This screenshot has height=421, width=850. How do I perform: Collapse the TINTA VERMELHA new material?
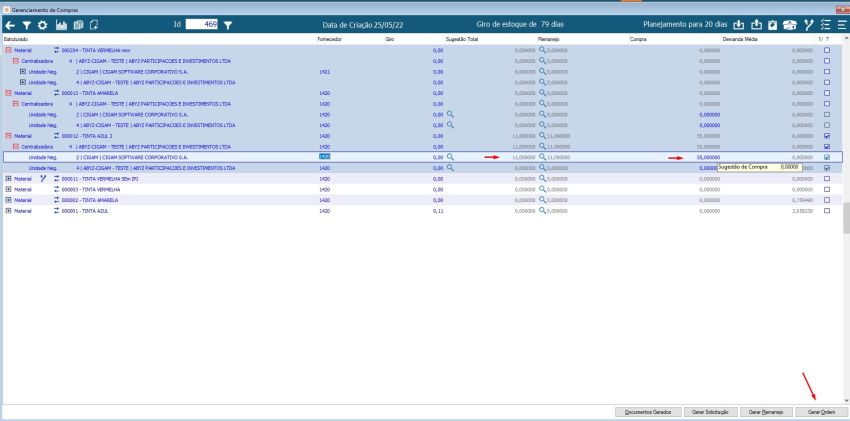(x=8, y=50)
